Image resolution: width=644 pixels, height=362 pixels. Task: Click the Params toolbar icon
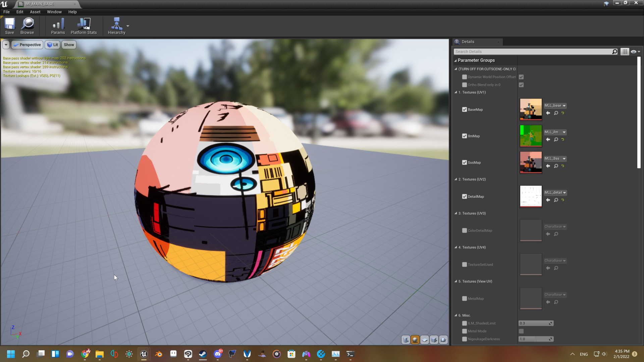point(58,26)
